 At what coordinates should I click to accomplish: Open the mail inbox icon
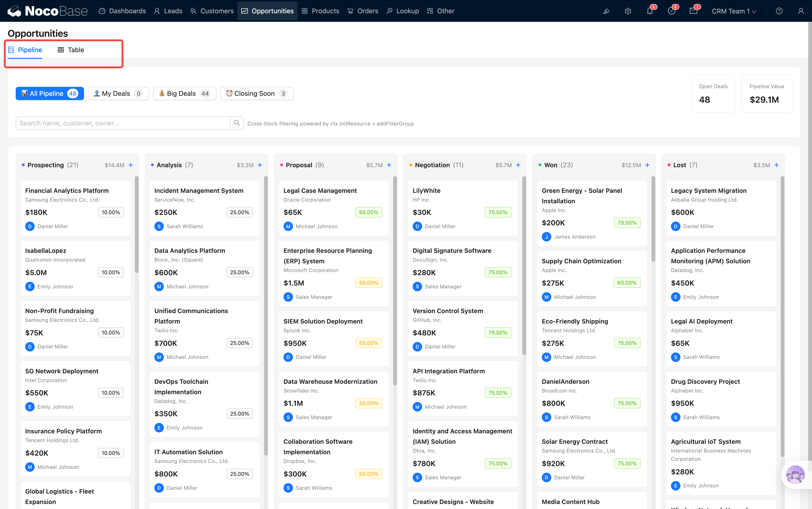693,11
